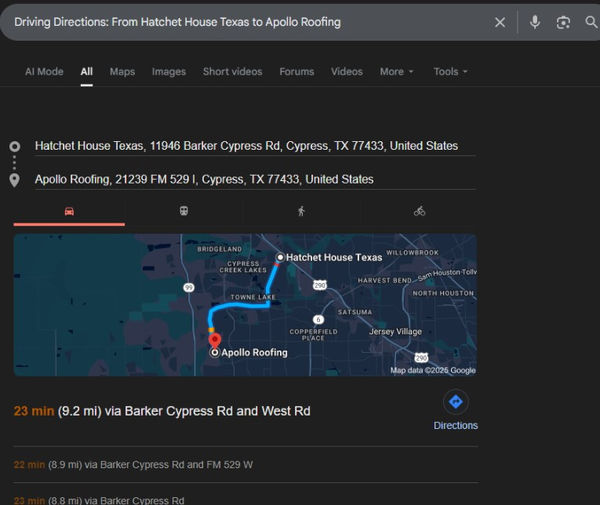The image size is (600, 505).
Task: Select 8.8 mi route via Barker Cypress Rd
Action: pyautogui.click(x=99, y=500)
